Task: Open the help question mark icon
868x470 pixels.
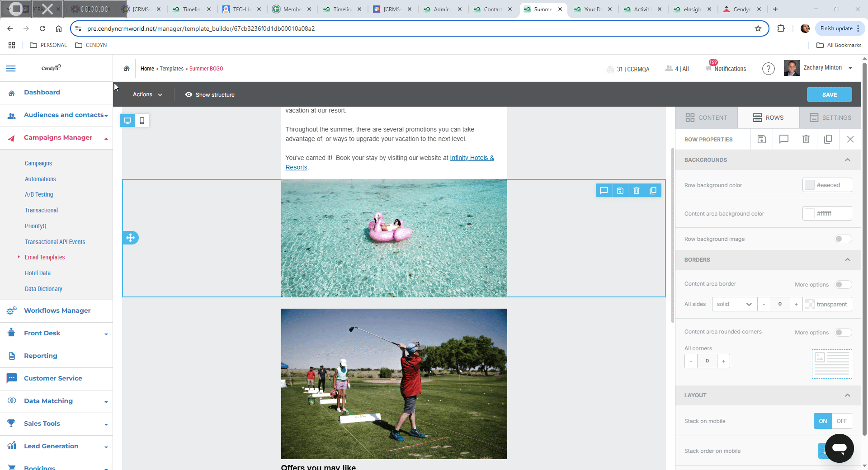Action: [x=769, y=69]
